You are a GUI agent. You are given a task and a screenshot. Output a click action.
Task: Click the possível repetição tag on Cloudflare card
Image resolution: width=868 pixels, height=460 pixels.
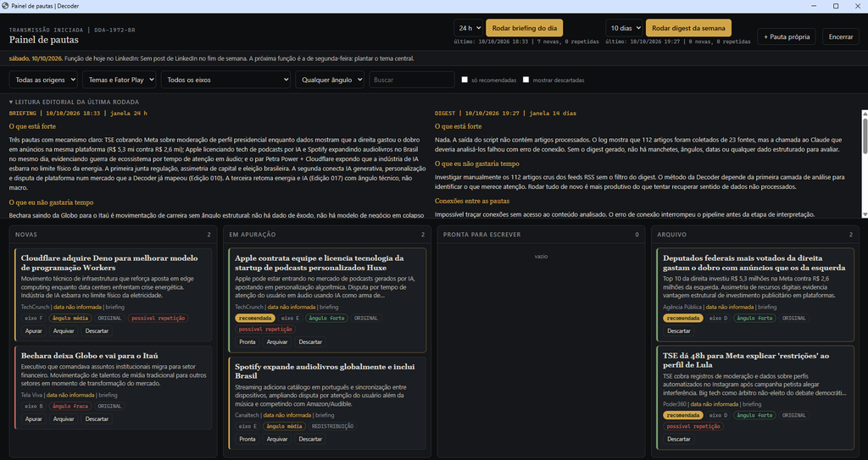(159, 319)
